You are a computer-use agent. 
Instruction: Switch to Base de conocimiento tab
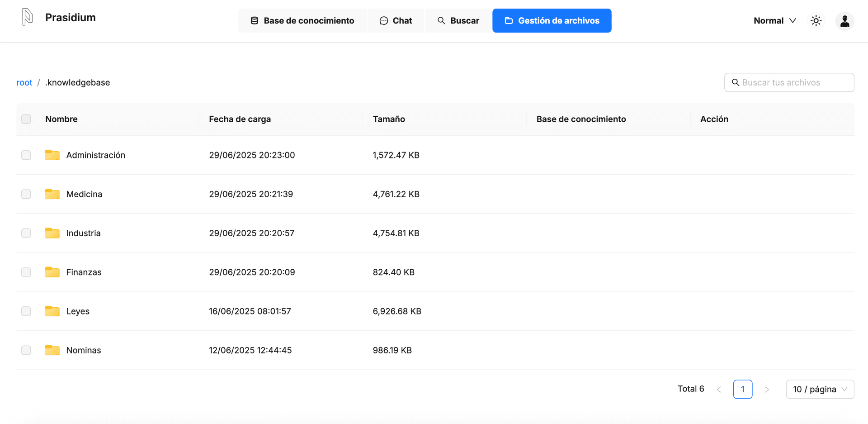click(x=302, y=21)
